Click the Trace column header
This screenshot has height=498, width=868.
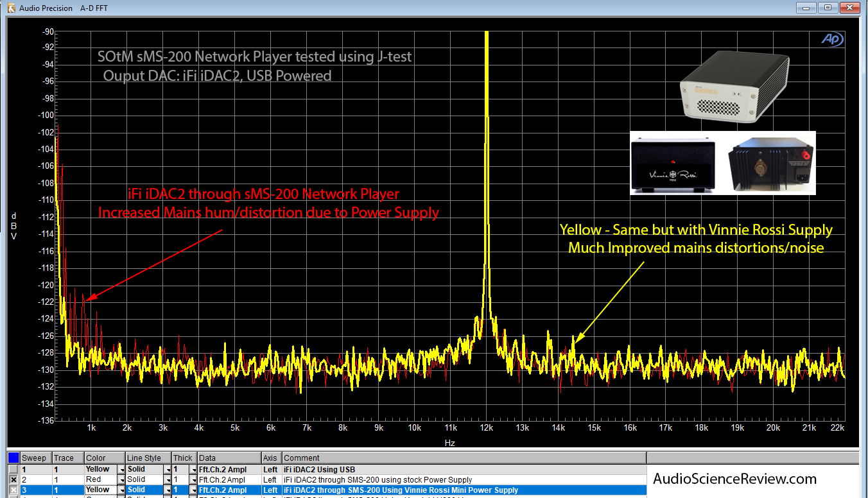click(68, 458)
